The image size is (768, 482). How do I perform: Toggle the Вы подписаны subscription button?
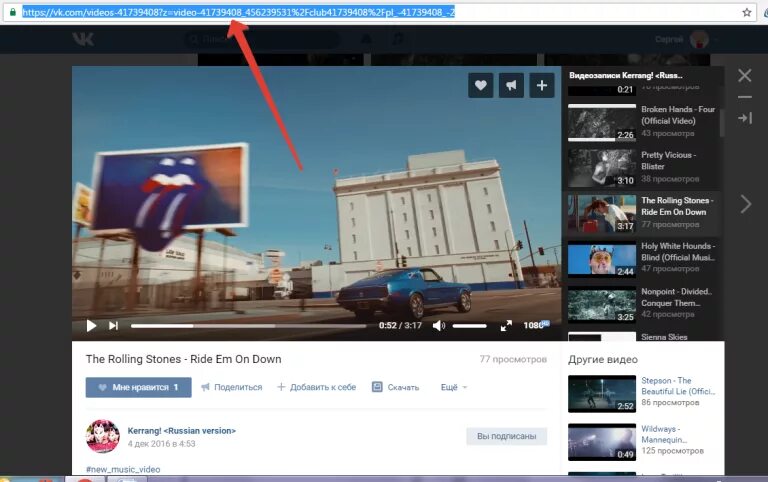pos(506,436)
